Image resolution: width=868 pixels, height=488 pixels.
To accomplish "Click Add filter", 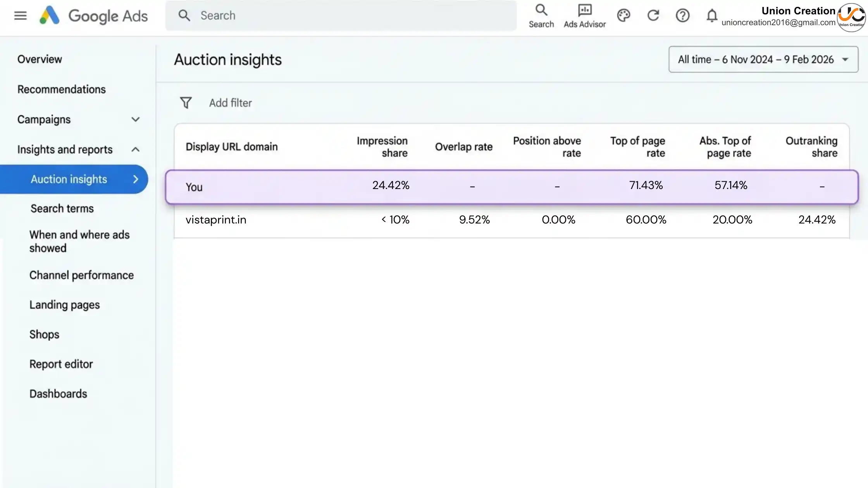I will pos(230,103).
